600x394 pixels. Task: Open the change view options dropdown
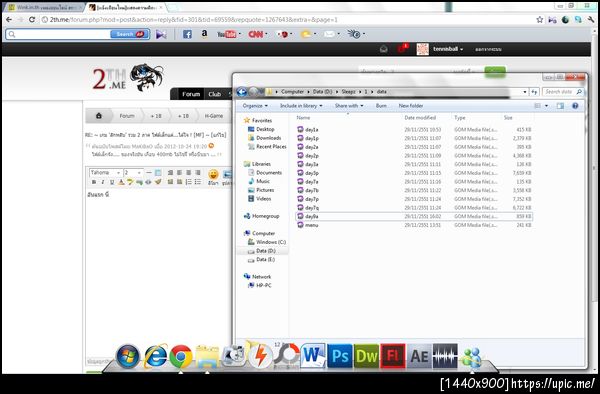tap(546, 106)
